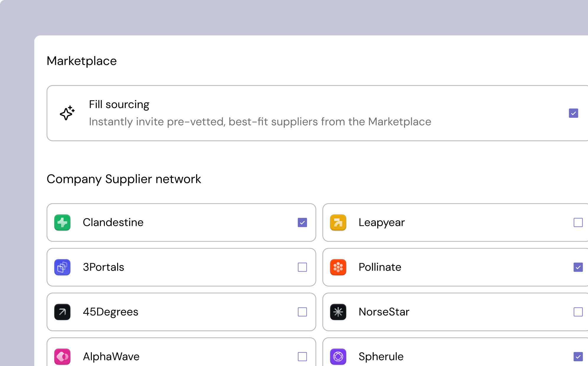Viewport: 588px width, 366px height.
Task: Click the Fill sourcing title text
Action: [x=119, y=104]
